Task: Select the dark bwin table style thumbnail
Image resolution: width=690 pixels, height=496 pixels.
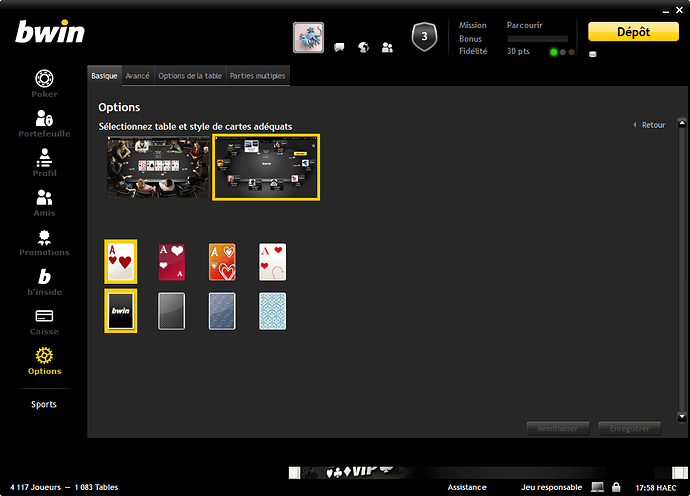Action: [266, 167]
